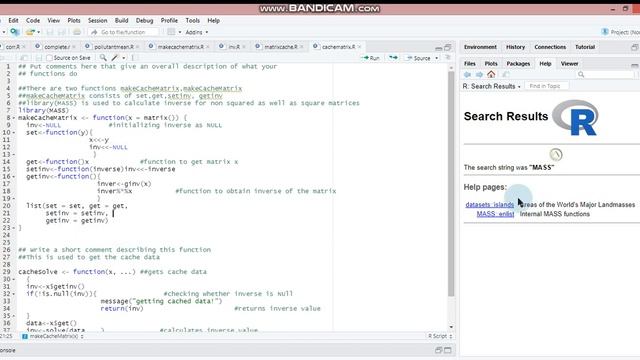Open the Debug menu
Image resolution: width=640 pixels, height=360 pixels.
(x=144, y=20)
